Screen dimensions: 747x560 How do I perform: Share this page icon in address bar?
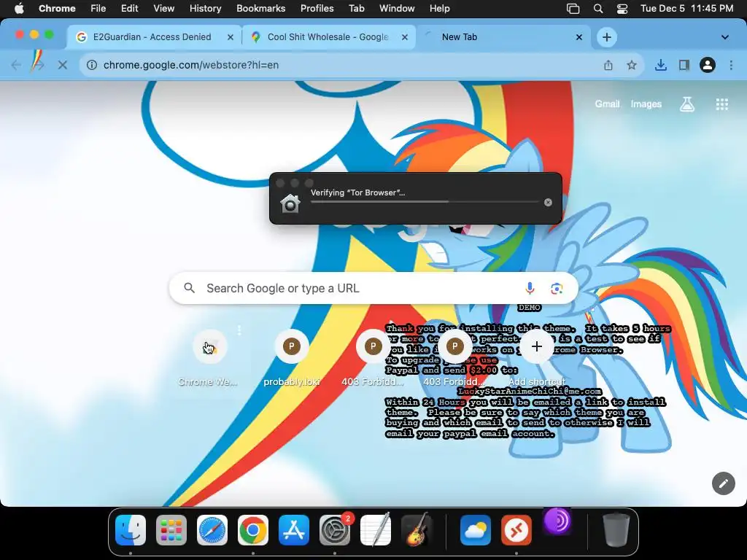click(608, 65)
